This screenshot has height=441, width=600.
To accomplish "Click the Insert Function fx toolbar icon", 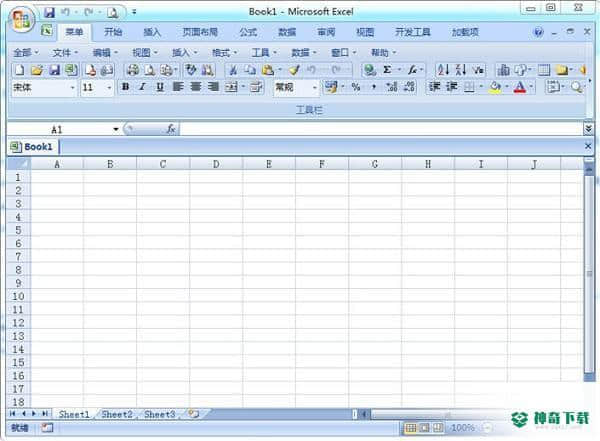I will (x=412, y=70).
